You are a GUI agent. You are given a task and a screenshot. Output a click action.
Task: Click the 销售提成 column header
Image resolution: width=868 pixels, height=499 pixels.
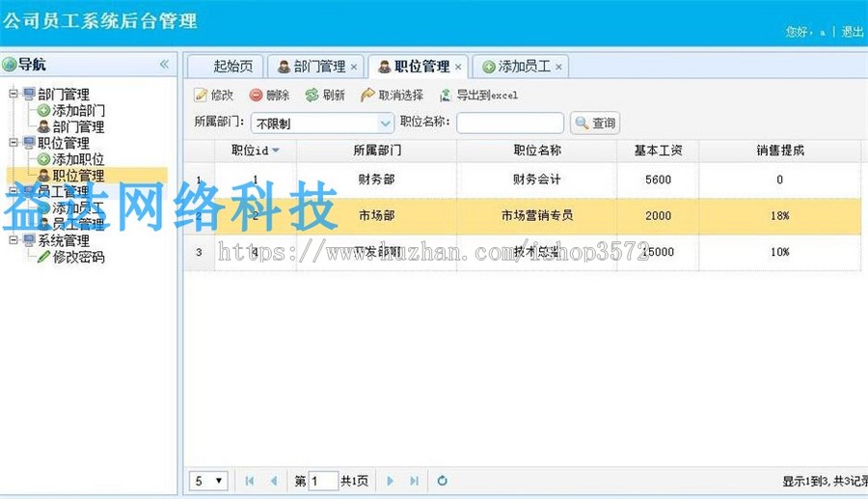pos(780,151)
